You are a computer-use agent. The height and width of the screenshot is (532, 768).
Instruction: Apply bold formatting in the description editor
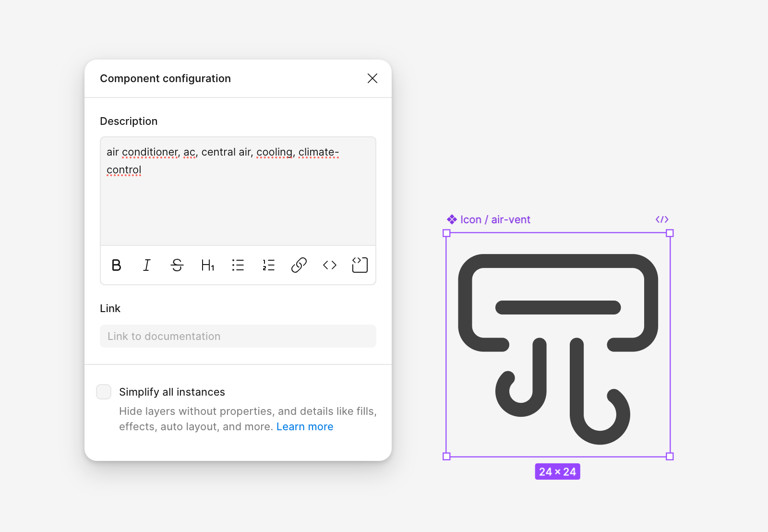coord(116,265)
